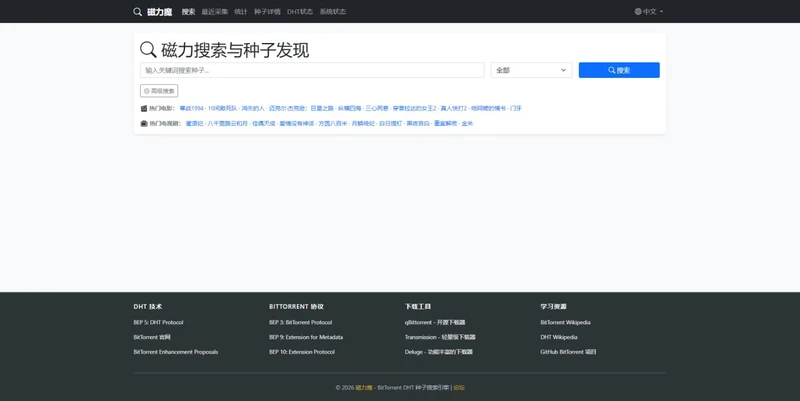The image size is (800, 401).
Task: Open BEP 5: DHT Protocol footer link
Action: [158, 322]
